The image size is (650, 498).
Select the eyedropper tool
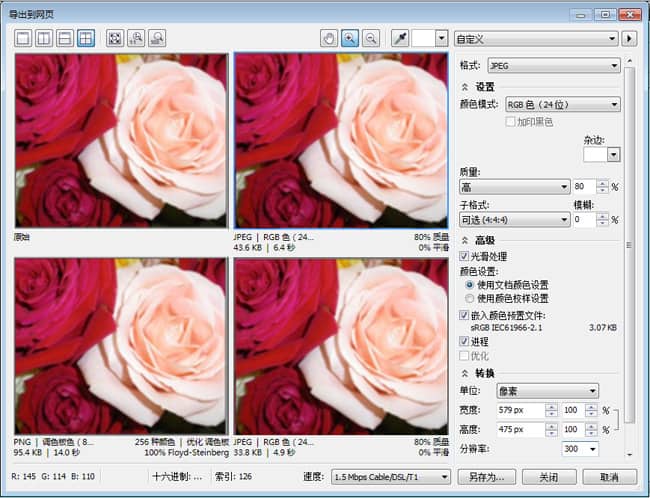[400, 39]
